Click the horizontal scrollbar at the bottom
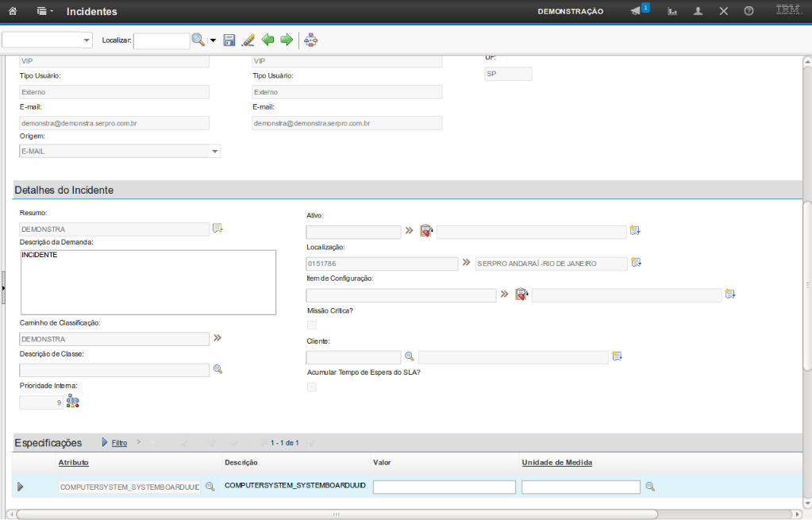Screen dimensions: 812x520 pos(336,514)
